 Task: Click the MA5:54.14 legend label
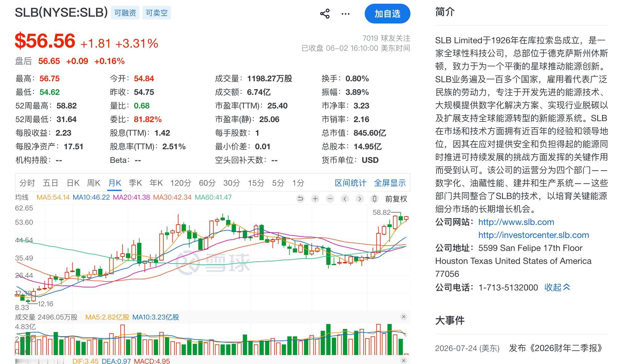coord(53,197)
